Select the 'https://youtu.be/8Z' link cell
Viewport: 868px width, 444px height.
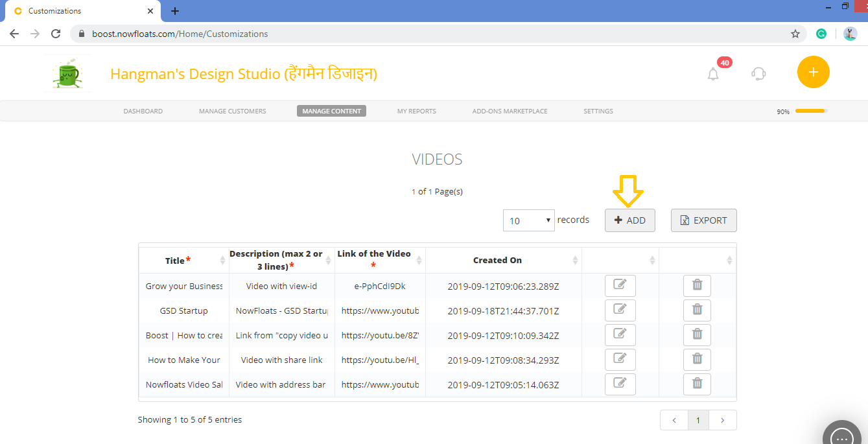(x=380, y=335)
